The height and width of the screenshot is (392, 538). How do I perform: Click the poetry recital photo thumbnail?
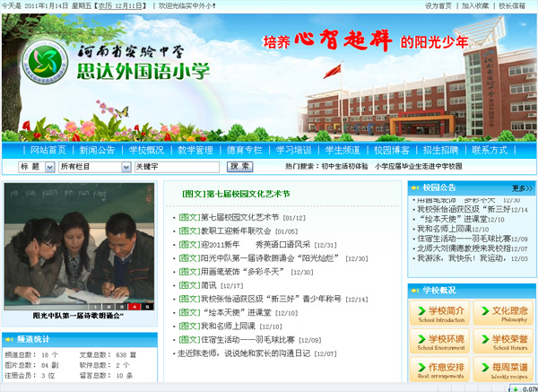point(78,245)
